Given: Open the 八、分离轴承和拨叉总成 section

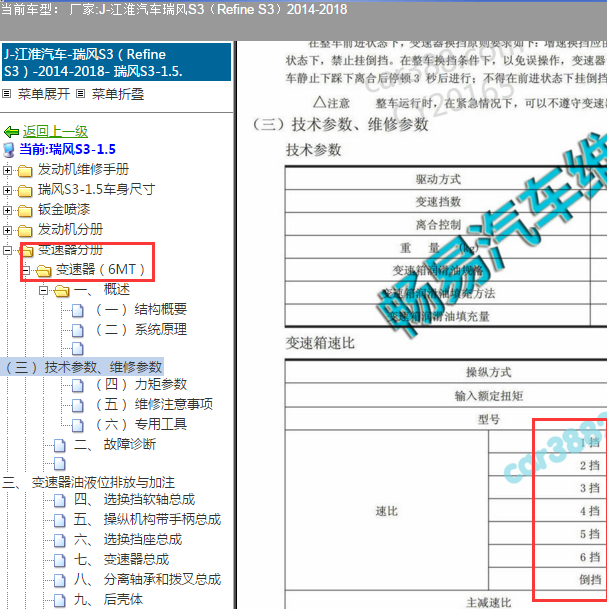Looking at the screenshot, I should tap(148, 580).
